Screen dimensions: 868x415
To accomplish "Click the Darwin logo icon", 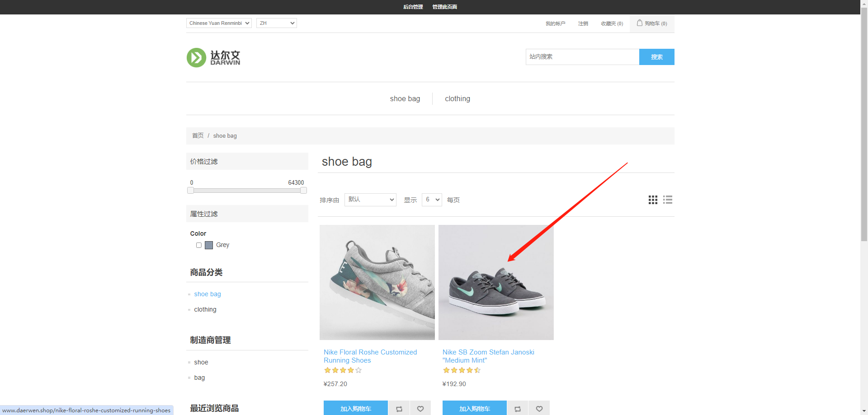I will click(197, 58).
